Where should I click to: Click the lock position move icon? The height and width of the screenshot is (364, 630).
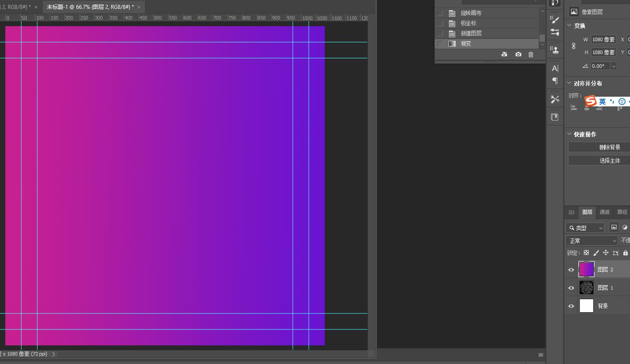pyautogui.click(x=606, y=253)
